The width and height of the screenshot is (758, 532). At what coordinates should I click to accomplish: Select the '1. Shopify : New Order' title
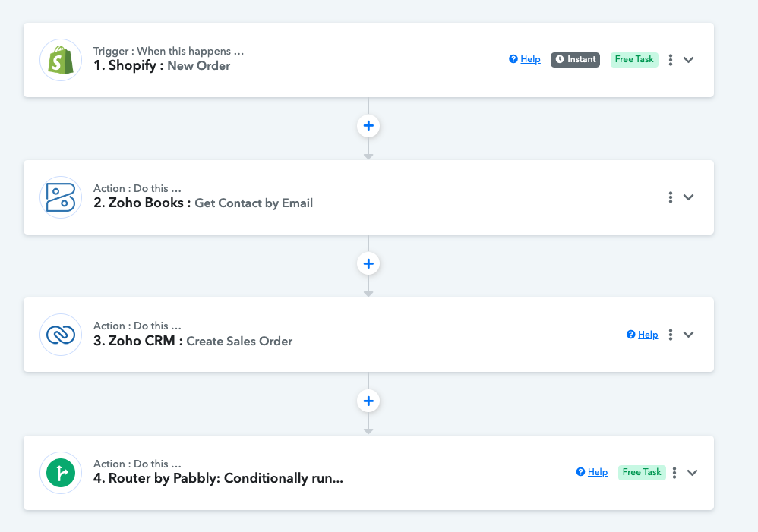pyautogui.click(x=162, y=66)
